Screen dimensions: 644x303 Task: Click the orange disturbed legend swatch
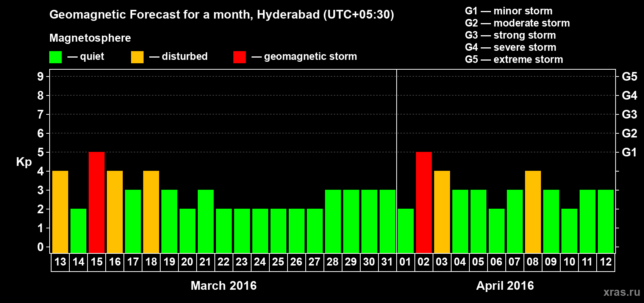click(x=137, y=57)
